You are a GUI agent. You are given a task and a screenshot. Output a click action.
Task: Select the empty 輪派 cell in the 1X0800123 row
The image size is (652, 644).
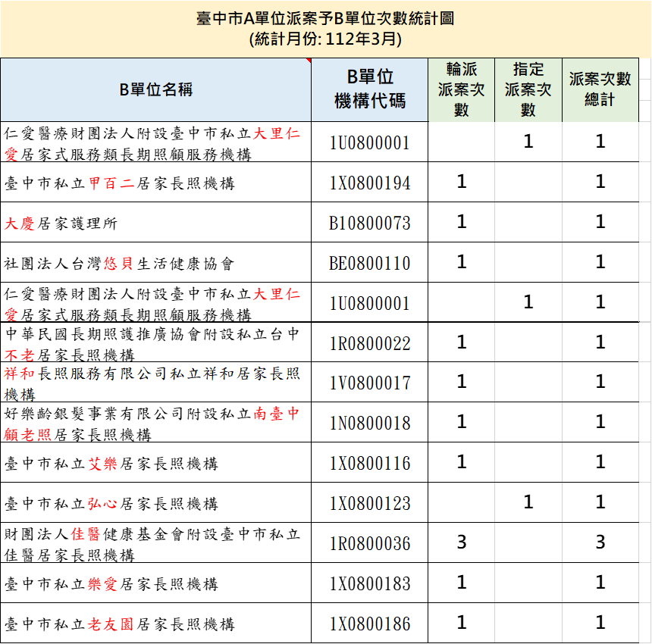[462, 502]
